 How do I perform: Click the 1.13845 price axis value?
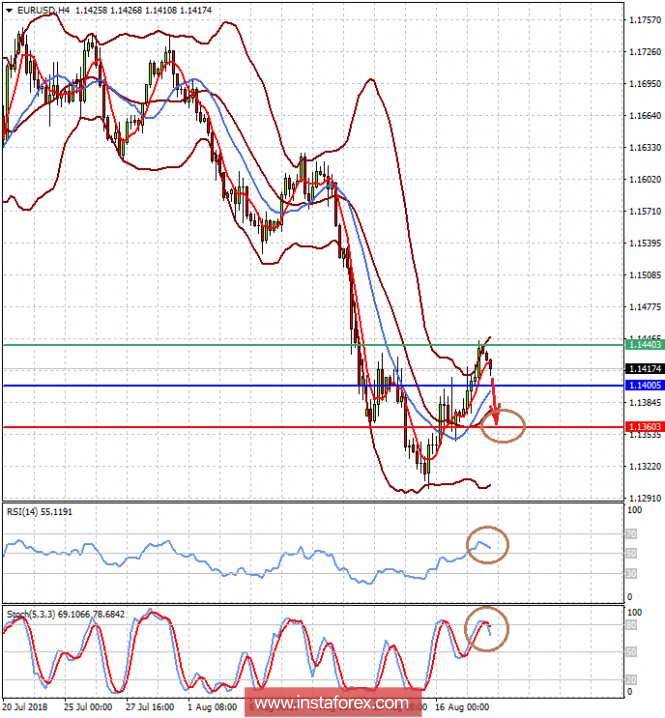click(645, 403)
